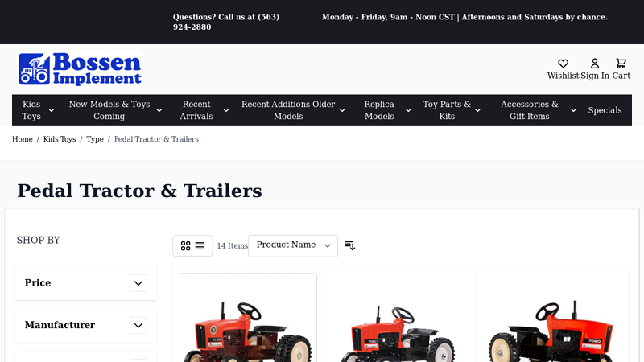The image size is (644, 362).
Task: Expand Toy Parts & Kits chevron
Action: coord(477,110)
